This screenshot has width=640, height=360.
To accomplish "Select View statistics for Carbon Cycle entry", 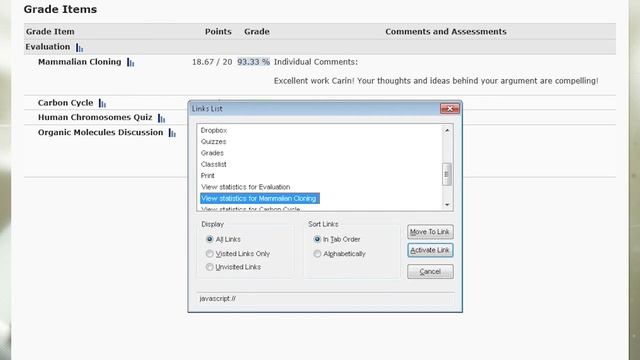I will (251, 209).
